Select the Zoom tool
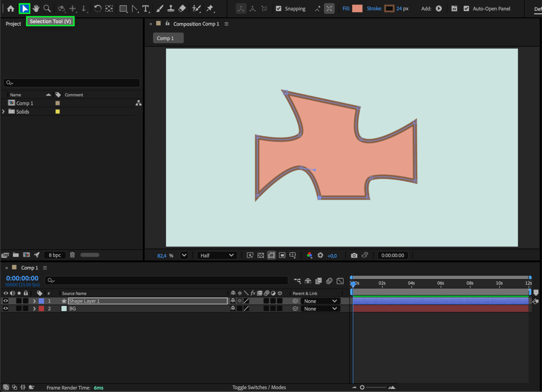 [x=47, y=9]
